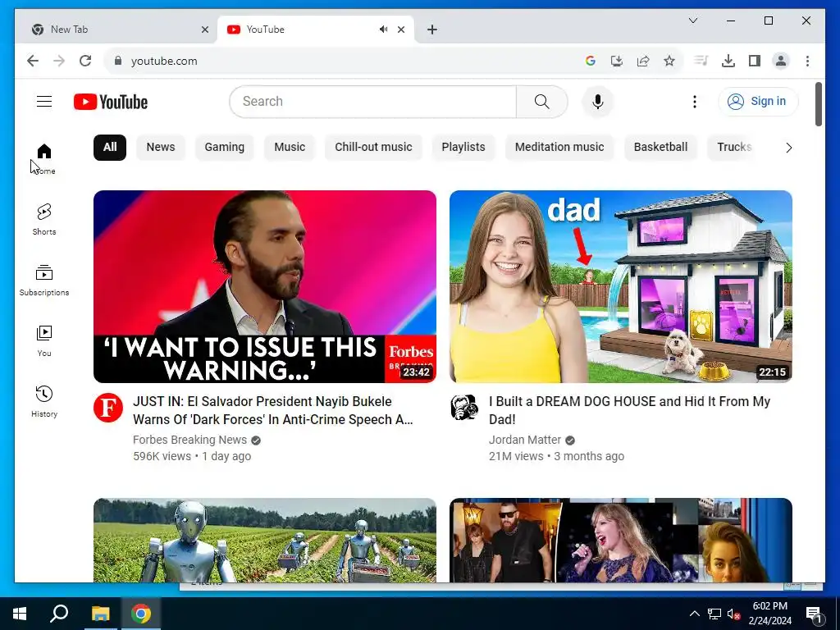Open the Dream Dog House video thumbnail

[x=621, y=286]
